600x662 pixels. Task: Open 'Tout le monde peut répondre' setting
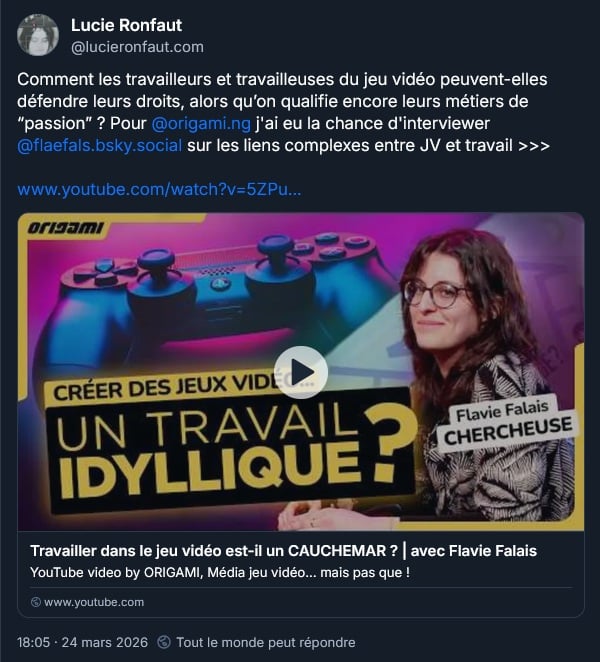(266, 643)
